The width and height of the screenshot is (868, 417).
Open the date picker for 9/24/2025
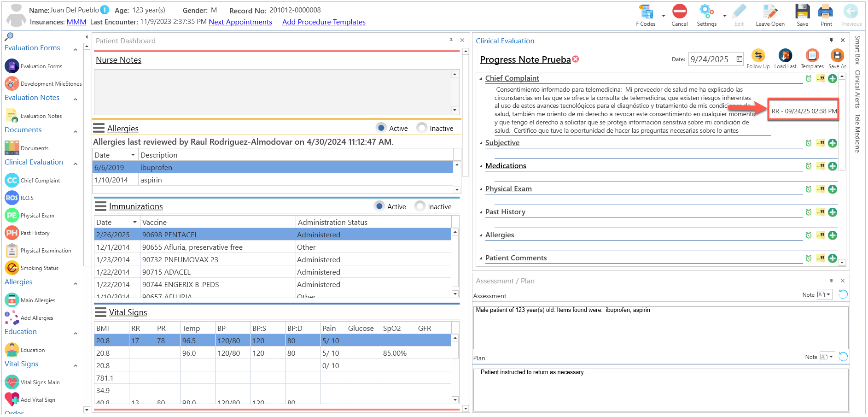(740, 59)
